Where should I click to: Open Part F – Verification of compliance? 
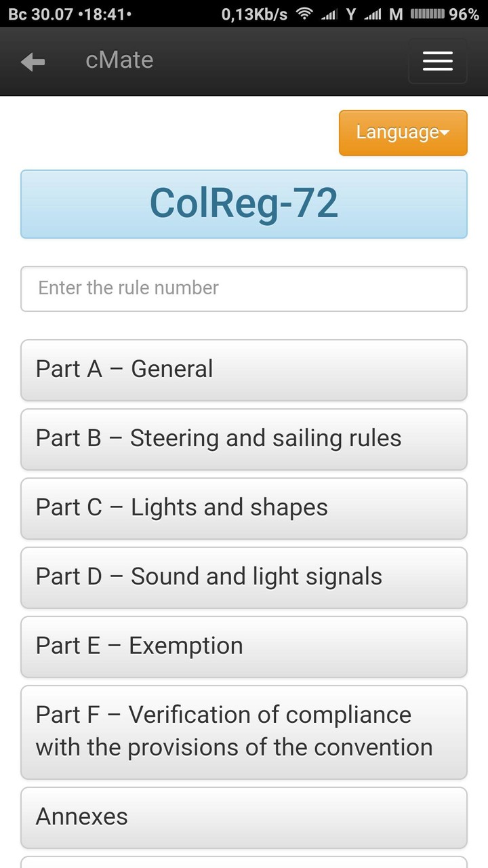coord(244,732)
